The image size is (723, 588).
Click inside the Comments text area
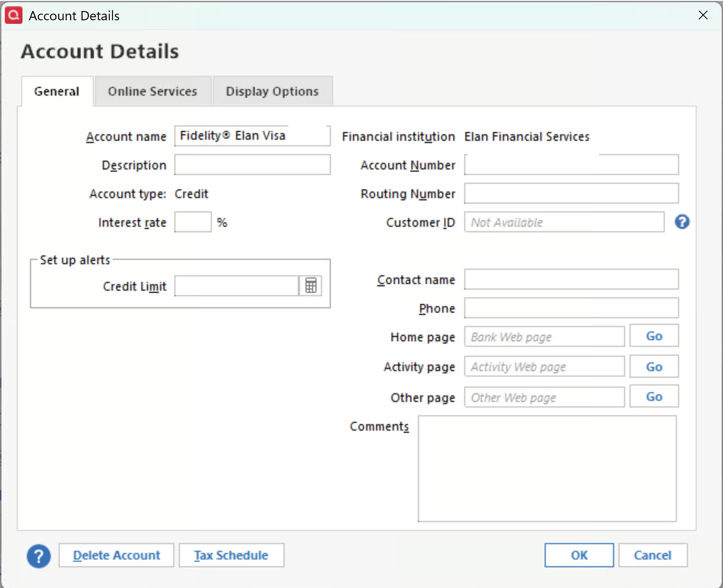[x=547, y=469]
